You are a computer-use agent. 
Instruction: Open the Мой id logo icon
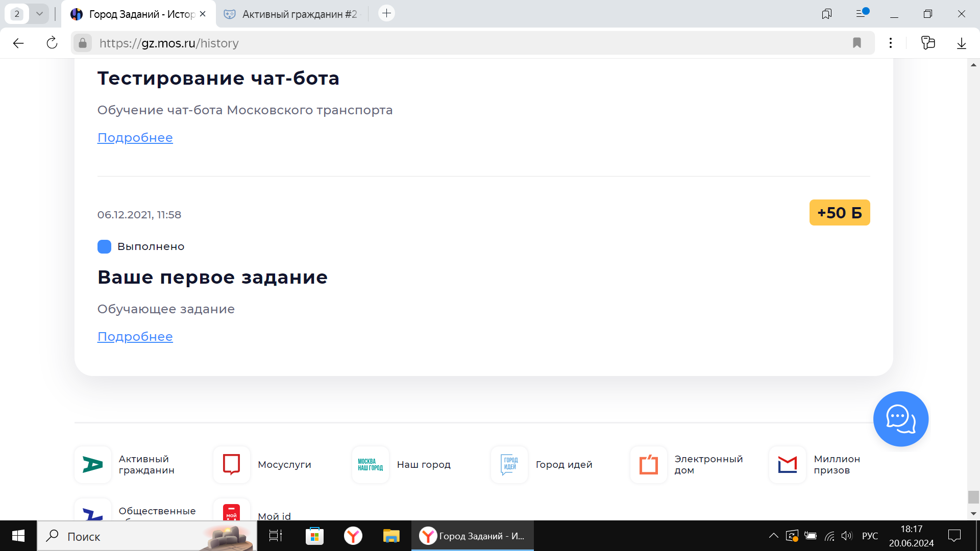coord(232,510)
